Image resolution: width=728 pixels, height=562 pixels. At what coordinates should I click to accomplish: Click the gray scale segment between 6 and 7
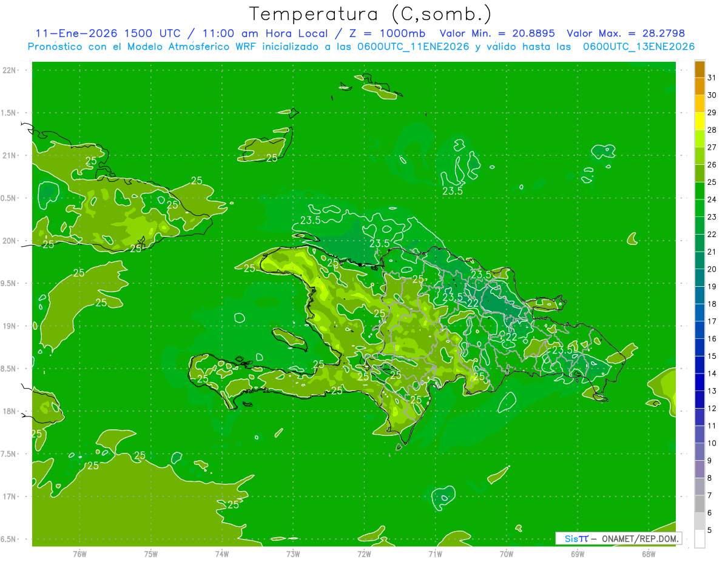(699, 504)
